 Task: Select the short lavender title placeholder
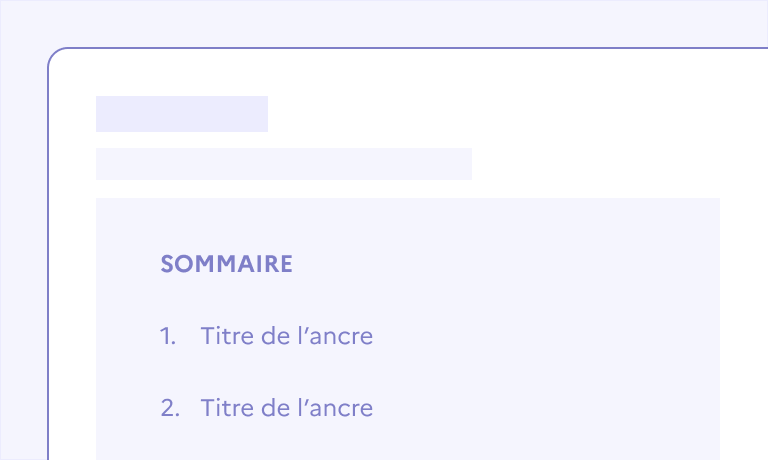[182, 114]
